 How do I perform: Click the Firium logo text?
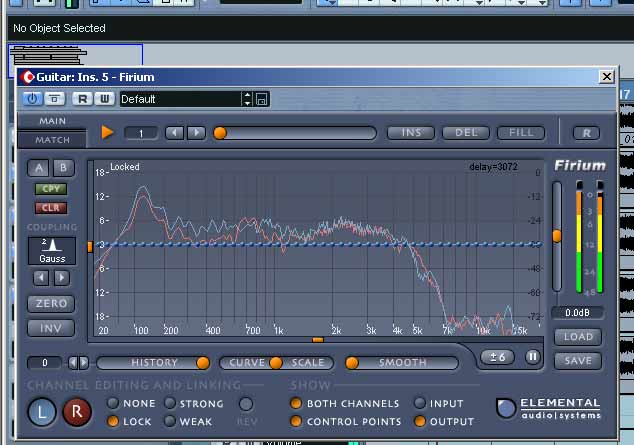point(579,166)
